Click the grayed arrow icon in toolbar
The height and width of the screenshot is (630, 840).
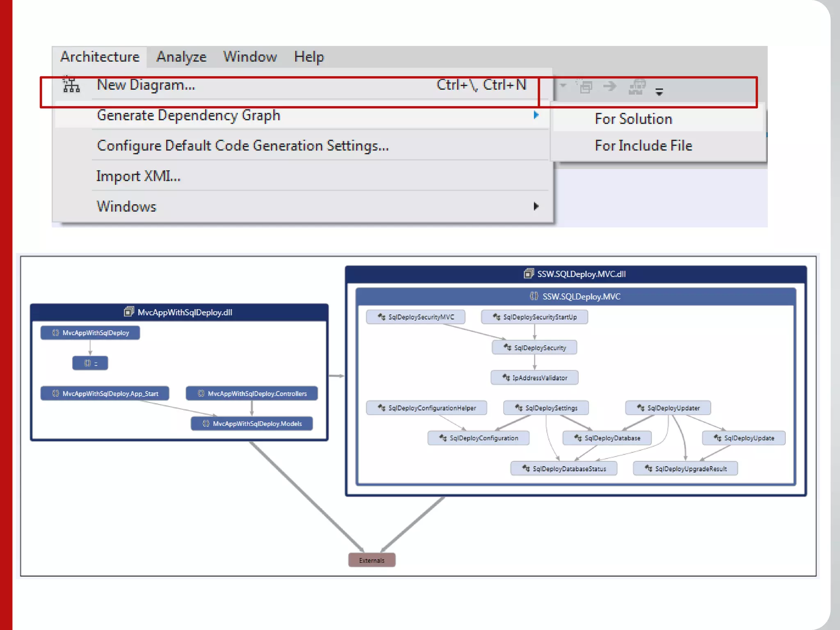(x=609, y=86)
